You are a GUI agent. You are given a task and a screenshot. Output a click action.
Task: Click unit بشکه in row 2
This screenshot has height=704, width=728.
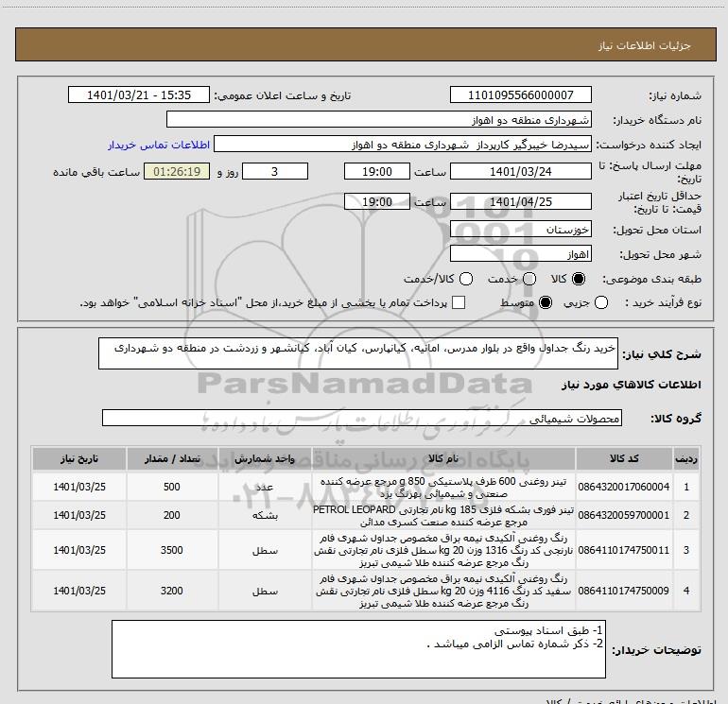pyautogui.click(x=265, y=515)
